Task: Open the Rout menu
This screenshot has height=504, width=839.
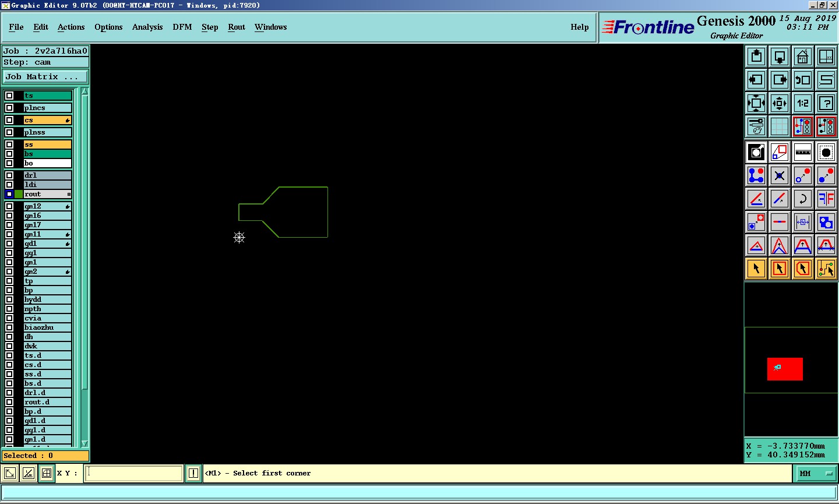Action: click(x=237, y=27)
